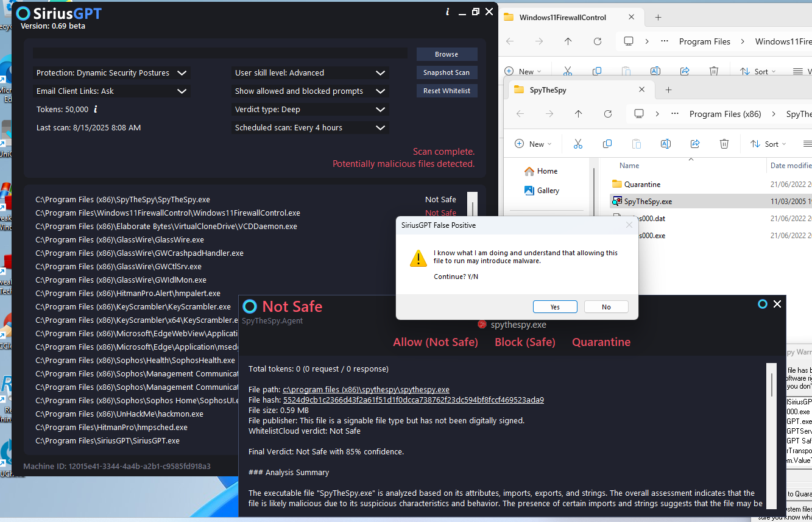Screen dimensions: 812x522
Task: Click Share icon in SpyTheSpy Explorer toolbar
Action: (x=695, y=144)
